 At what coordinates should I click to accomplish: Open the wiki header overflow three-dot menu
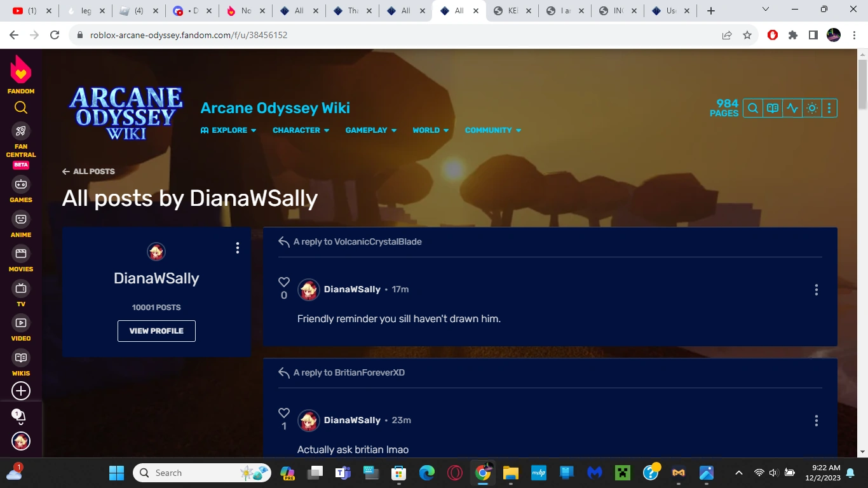point(829,108)
